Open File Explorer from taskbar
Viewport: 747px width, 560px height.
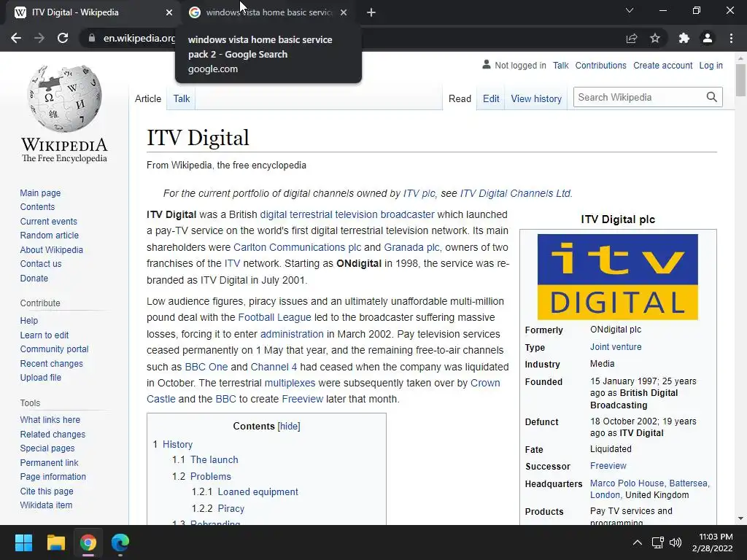[55, 542]
